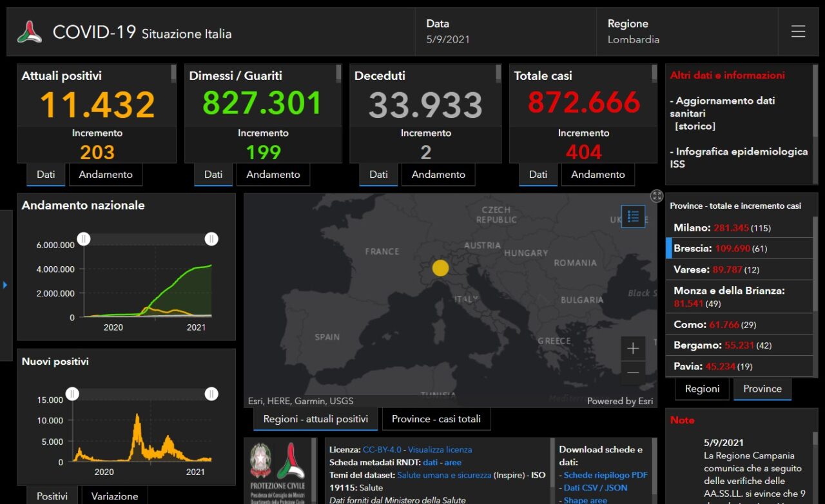Switch to Andamento tab under Attuali positivi
The height and width of the screenshot is (504, 825).
click(x=106, y=175)
